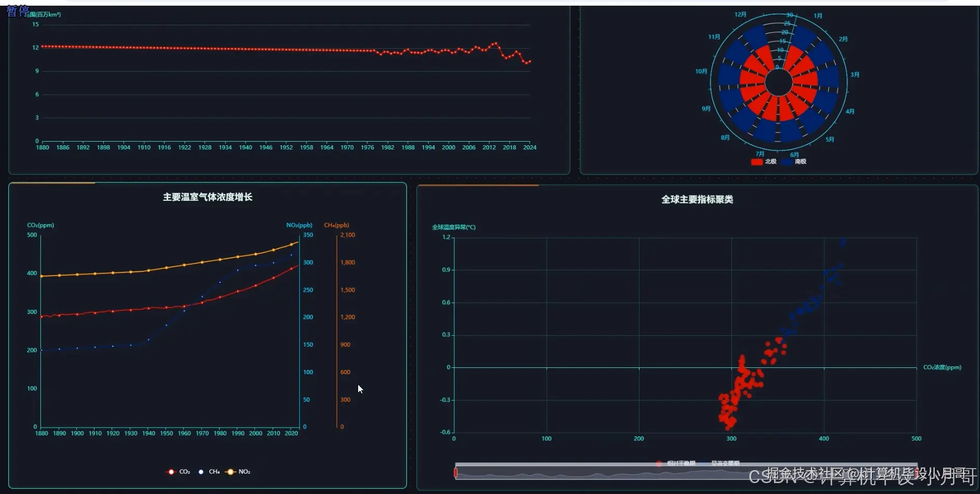980x494 pixels.
Task: Click the CO₂(ppm) axis name on the gas chart
Action: click(40, 225)
